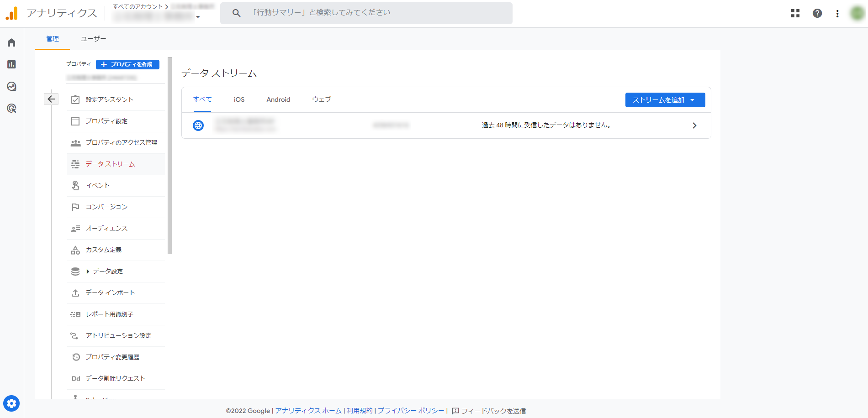Click the プロパティを作成 button

pos(127,64)
